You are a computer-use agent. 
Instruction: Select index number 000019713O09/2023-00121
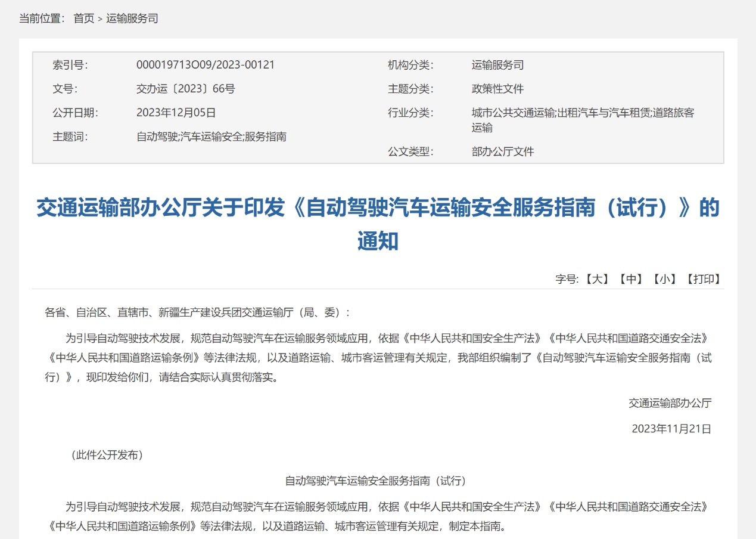click(x=206, y=65)
